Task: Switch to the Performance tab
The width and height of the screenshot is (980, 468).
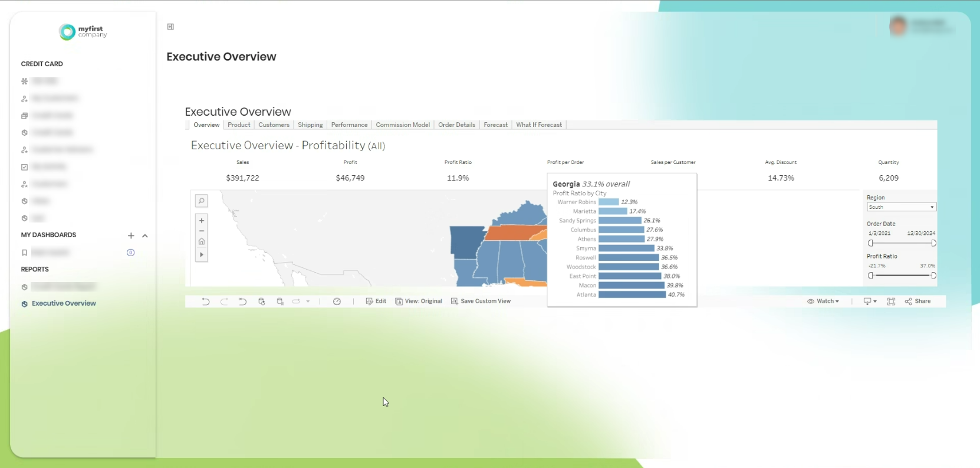Action: (349, 125)
